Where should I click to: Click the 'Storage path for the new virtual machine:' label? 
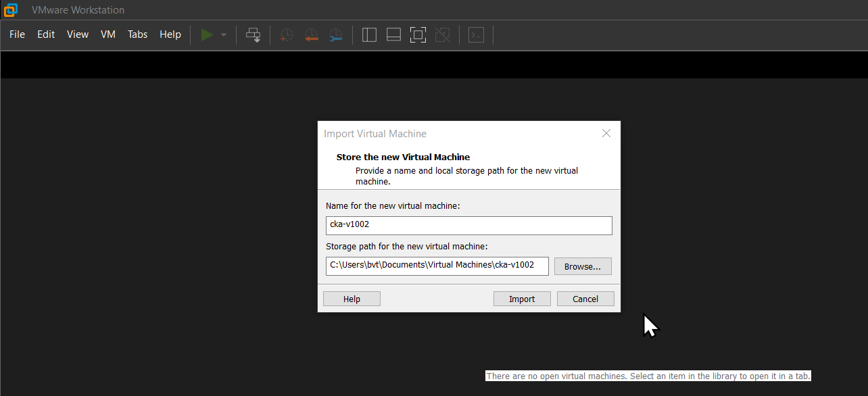[407, 247]
